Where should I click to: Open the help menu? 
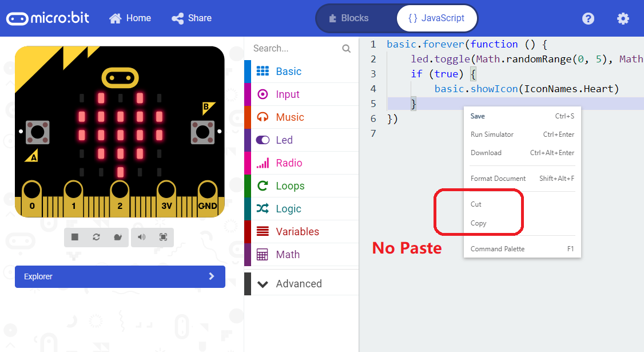[x=588, y=18]
